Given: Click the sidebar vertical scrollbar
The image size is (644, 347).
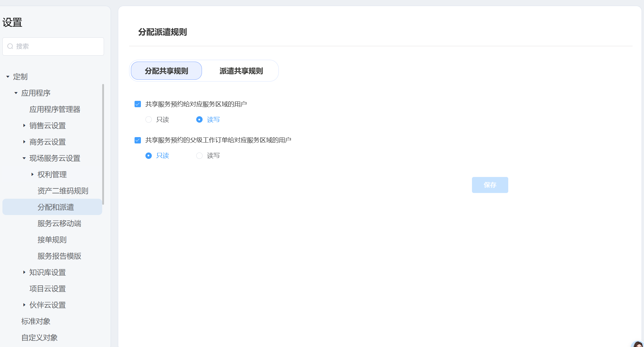Looking at the screenshot, I should tap(103, 144).
